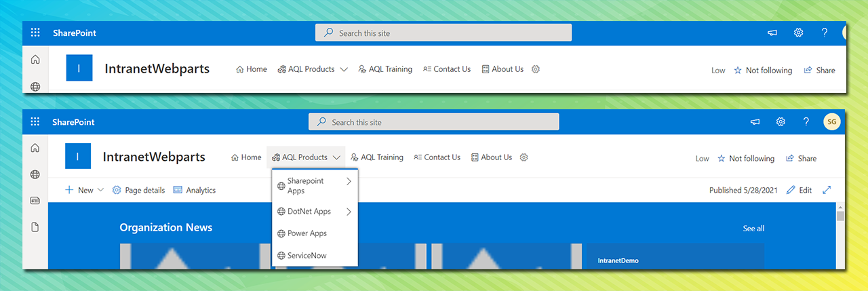The height and width of the screenshot is (291, 868).
Task: Click globe icon in bottom window sidebar
Action: click(x=35, y=174)
